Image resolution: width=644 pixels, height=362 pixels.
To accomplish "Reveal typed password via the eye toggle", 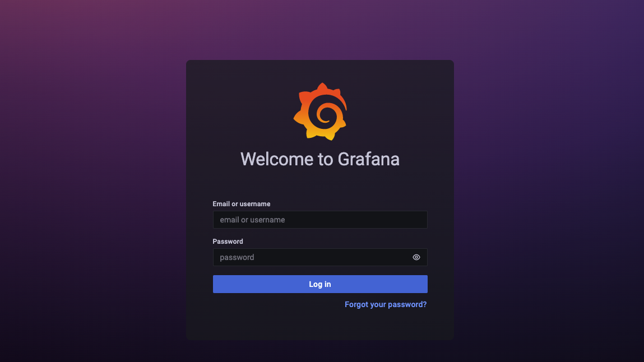I will [416, 257].
